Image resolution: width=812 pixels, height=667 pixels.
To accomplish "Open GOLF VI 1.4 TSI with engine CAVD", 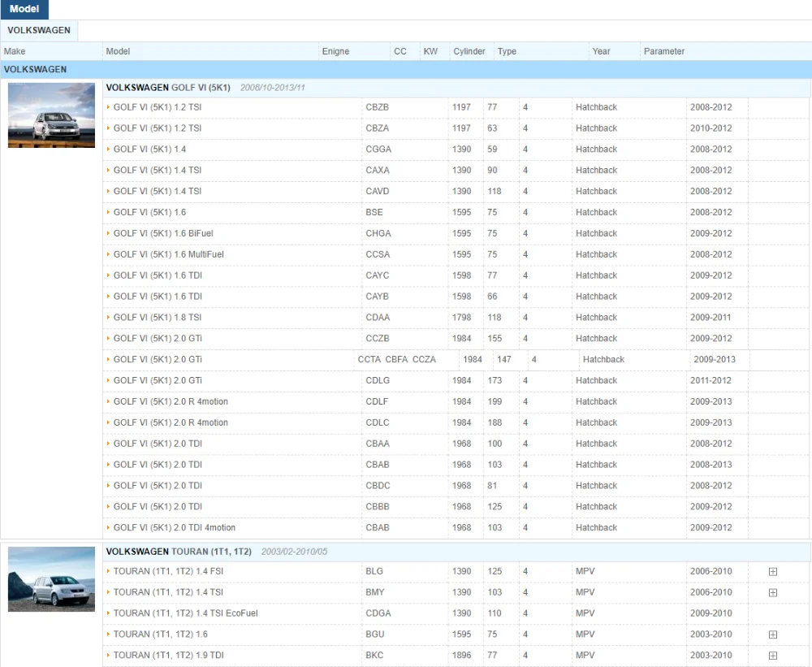I will 456,191.
